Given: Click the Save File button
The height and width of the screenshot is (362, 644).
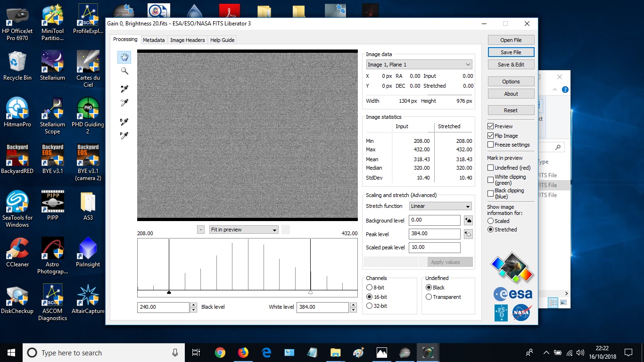Looking at the screenshot, I should coord(511,52).
